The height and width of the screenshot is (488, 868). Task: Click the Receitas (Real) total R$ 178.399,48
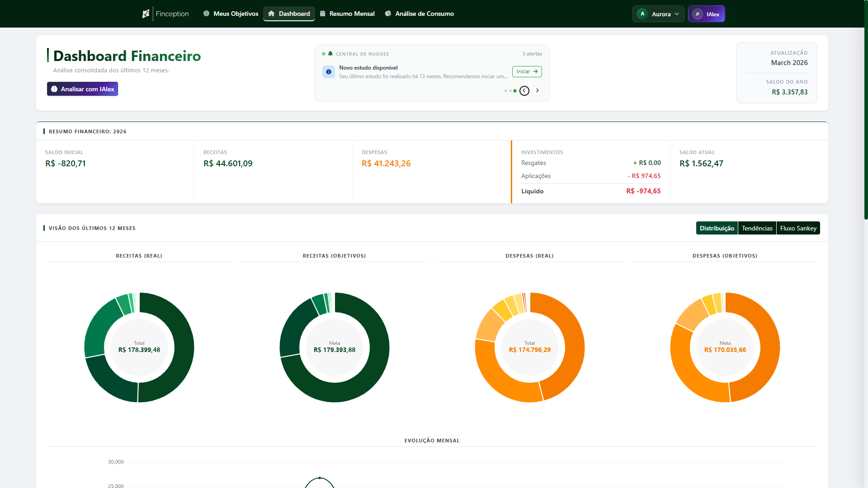point(139,350)
